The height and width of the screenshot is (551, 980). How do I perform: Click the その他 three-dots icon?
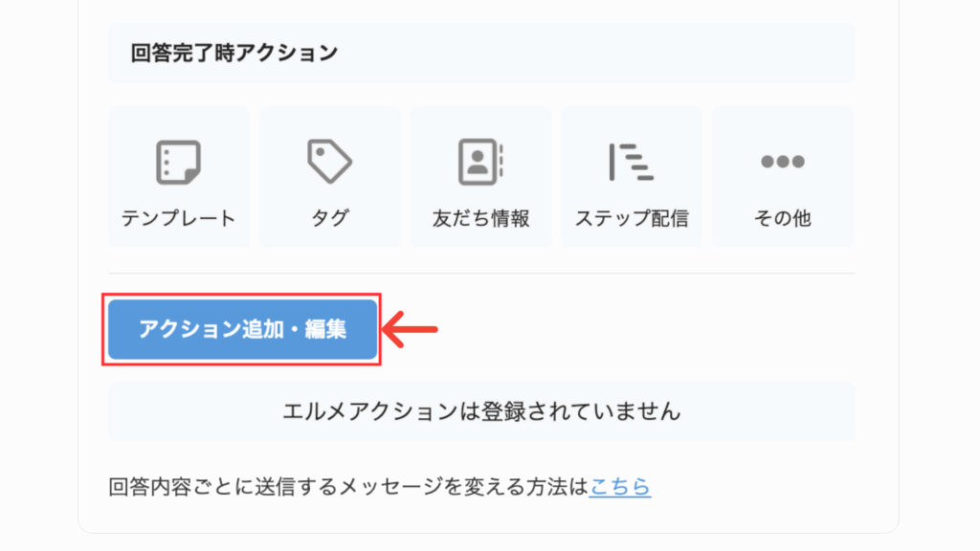pyautogui.click(x=783, y=161)
